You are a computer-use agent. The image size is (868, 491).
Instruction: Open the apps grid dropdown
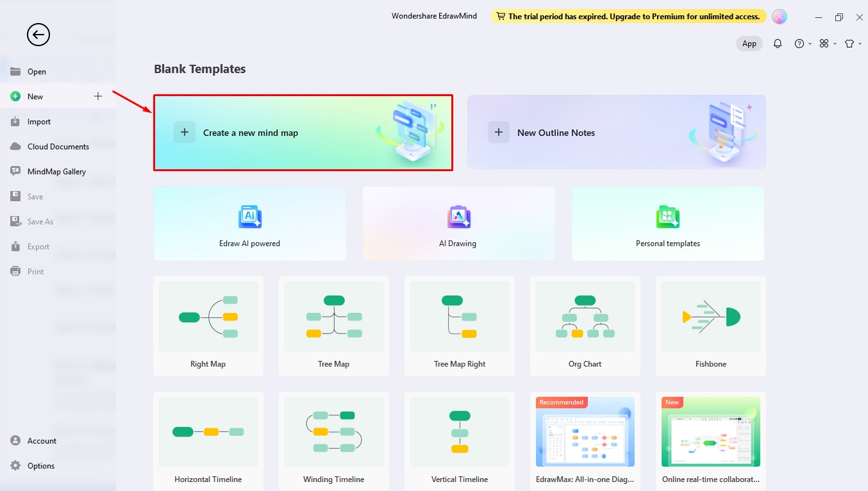click(828, 44)
